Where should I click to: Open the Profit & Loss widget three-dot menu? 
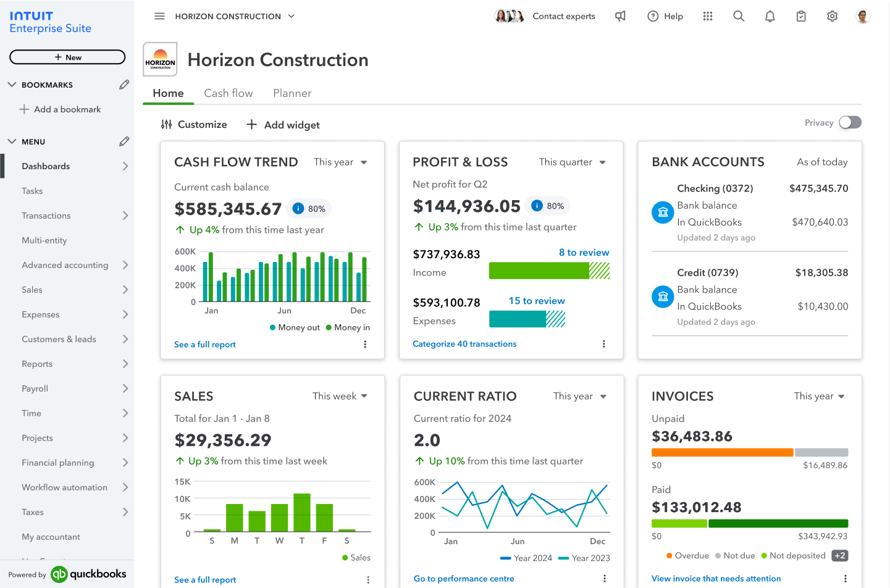[x=604, y=343]
